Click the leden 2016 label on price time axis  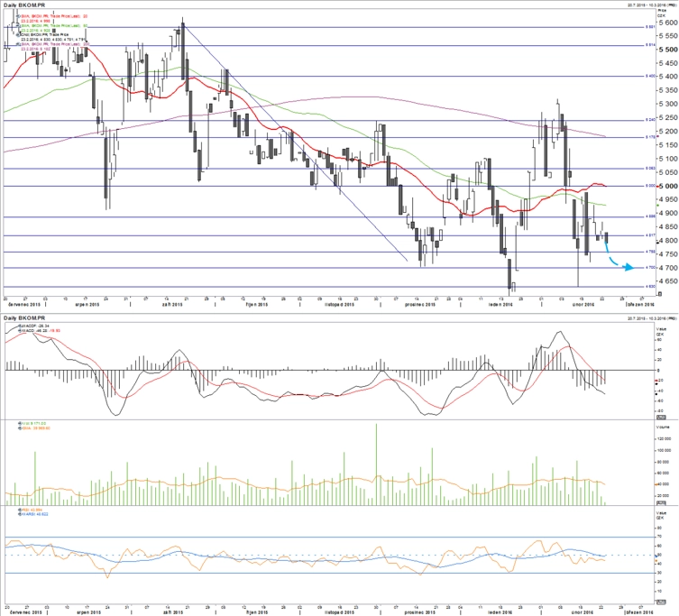tap(500, 305)
